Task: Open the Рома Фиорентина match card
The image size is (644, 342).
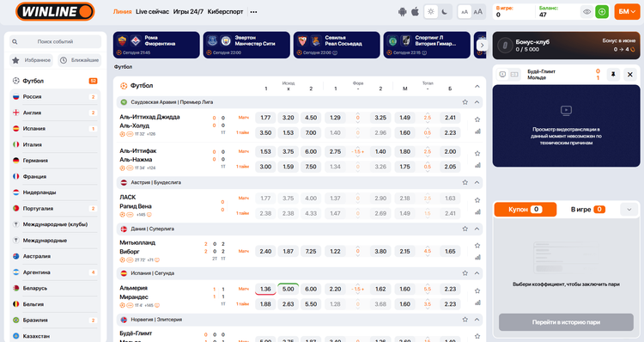Action: click(156, 45)
